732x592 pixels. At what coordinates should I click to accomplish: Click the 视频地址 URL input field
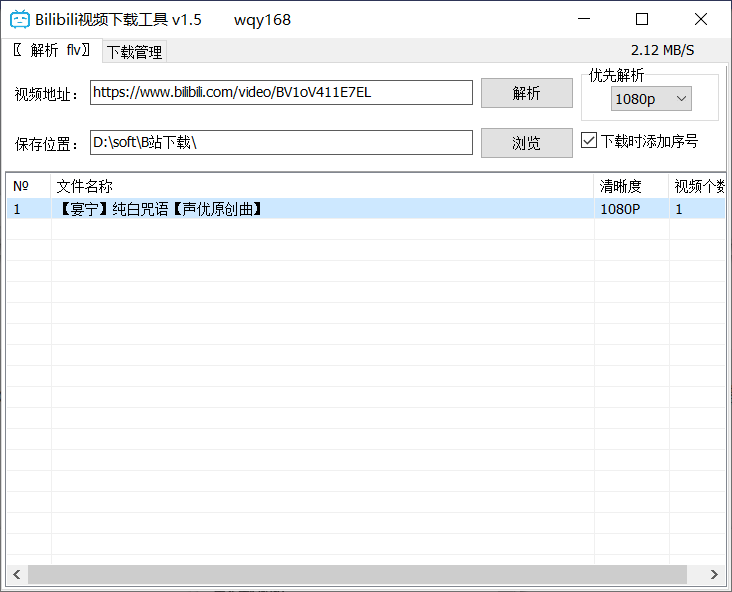(281, 92)
